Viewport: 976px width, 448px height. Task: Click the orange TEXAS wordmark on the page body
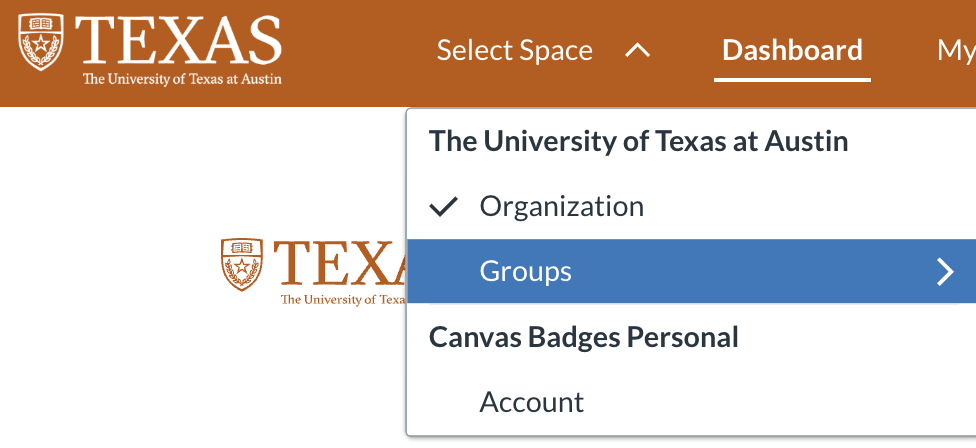[340, 262]
